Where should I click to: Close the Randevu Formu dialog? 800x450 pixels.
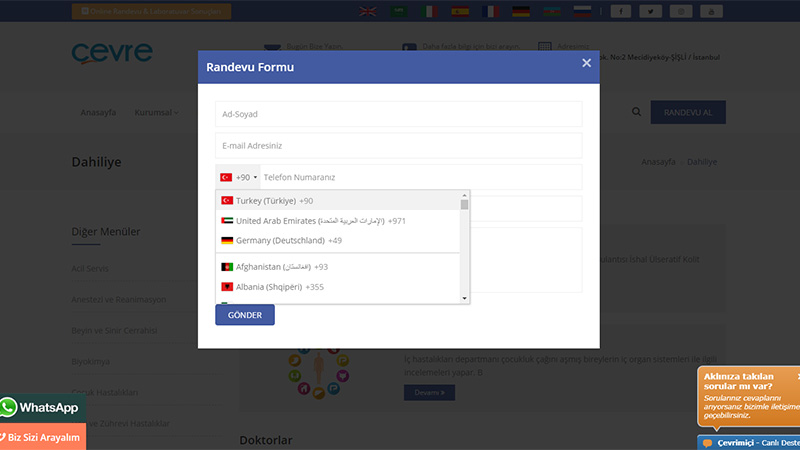click(586, 63)
